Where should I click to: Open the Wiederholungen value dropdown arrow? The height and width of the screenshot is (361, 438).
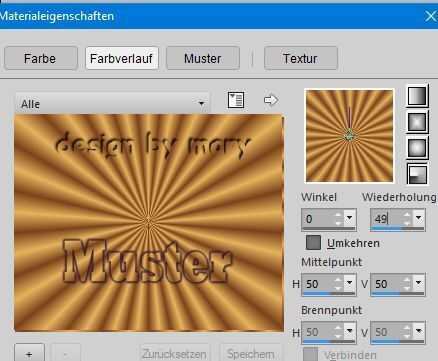coord(418,218)
